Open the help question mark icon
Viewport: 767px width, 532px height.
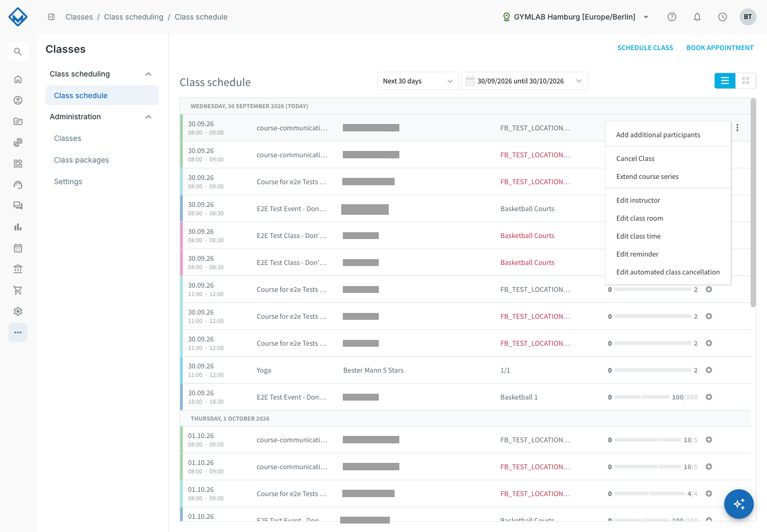tap(672, 17)
